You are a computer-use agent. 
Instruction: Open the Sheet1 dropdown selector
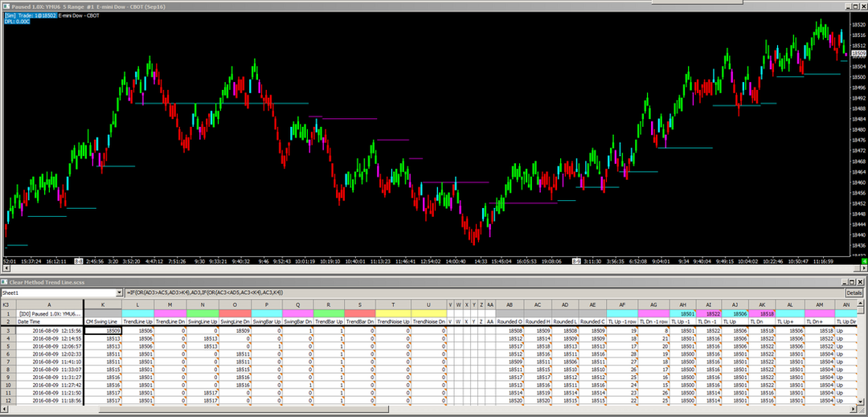click(x=118, y=294)
